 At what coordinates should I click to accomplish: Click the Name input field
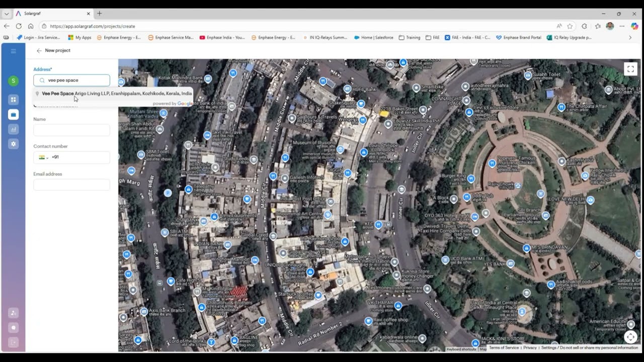coord(71,130)
